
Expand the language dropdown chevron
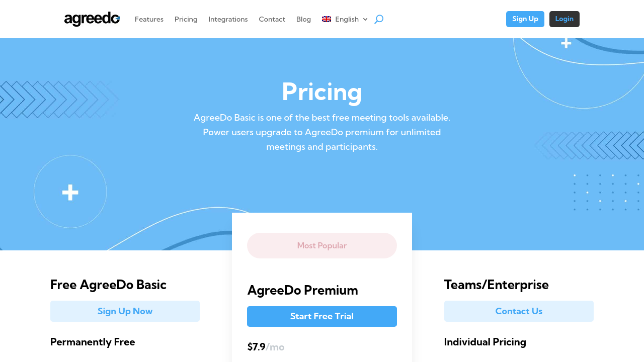[365, 19]
